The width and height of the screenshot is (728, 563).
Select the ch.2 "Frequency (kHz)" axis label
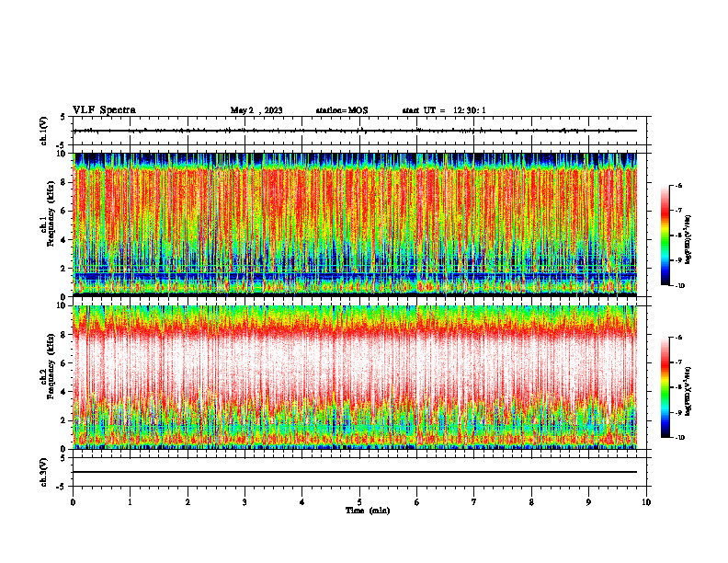51,366
